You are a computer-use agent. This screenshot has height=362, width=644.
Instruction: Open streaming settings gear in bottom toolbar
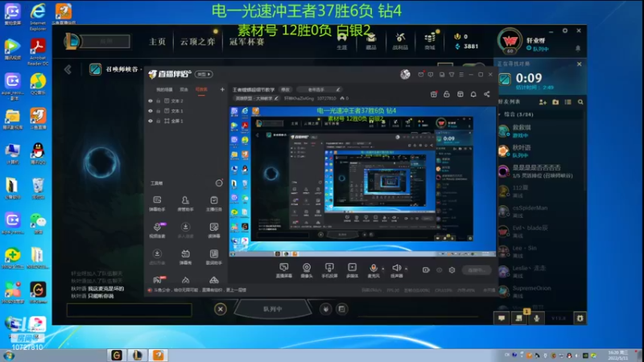pos(452,270)
